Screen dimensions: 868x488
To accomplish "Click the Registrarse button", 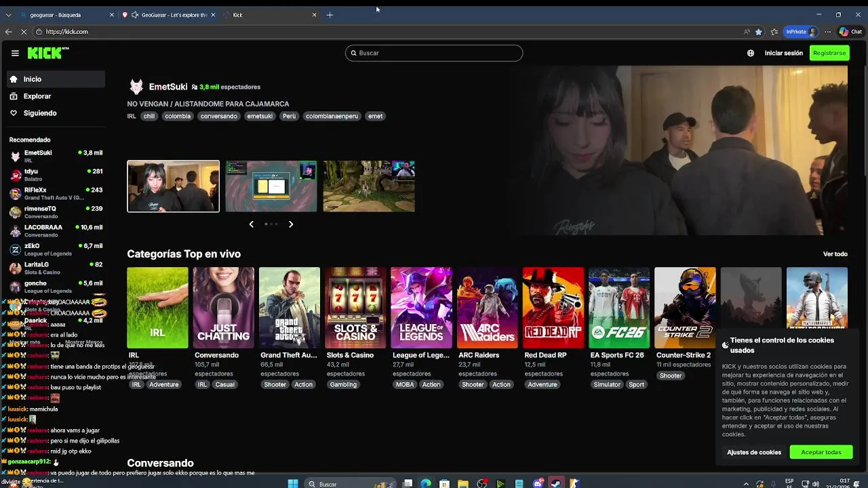I will 829,53.
